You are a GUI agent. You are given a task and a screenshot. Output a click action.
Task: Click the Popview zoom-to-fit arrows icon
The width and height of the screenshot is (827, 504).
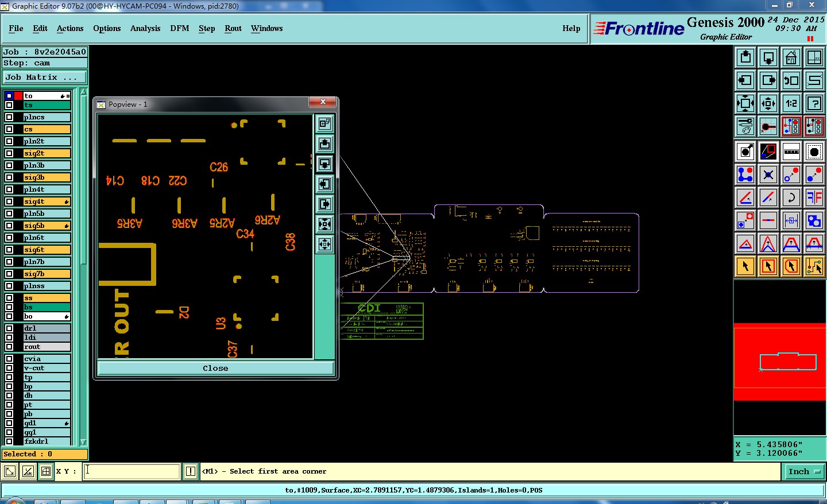[325, 224]
